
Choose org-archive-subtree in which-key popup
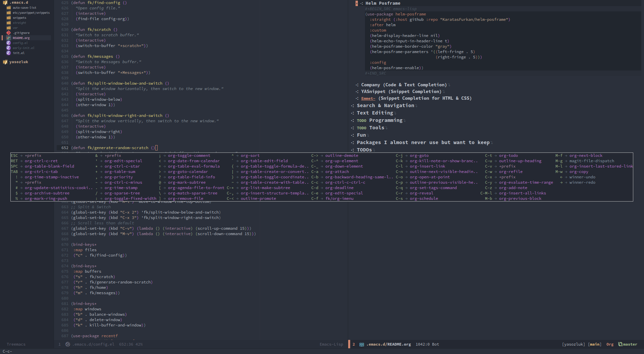pos(47,193)
